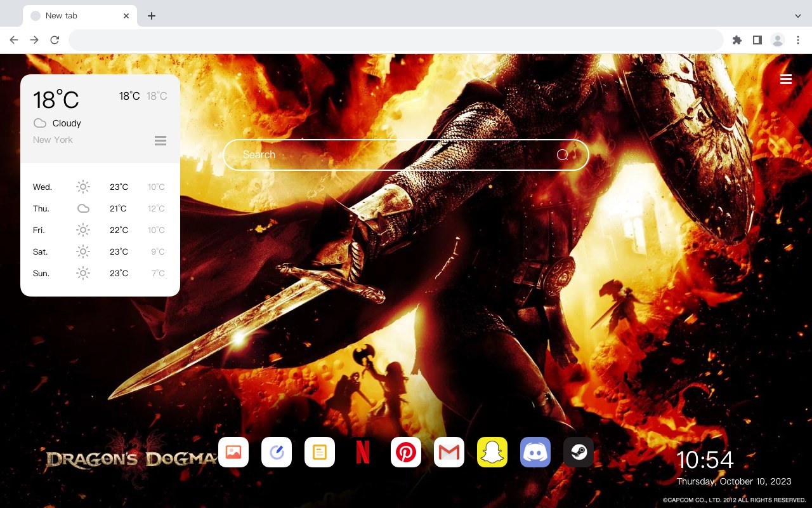The image size is (812, 508).
Task: Click the Cloudy condition text
Action: [x=67, y=123]
